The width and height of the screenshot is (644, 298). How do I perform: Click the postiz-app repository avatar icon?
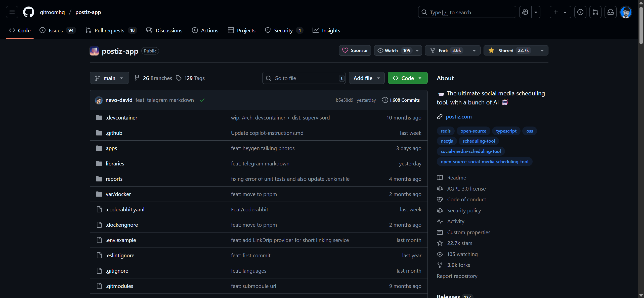[x=94, y=51]
